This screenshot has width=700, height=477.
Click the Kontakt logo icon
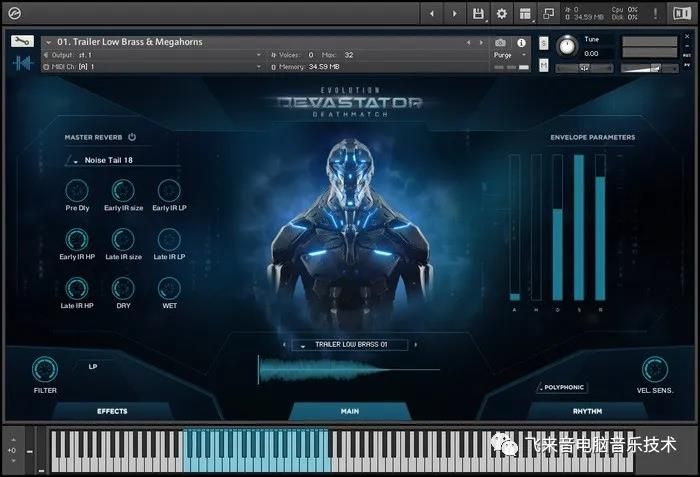14,14
